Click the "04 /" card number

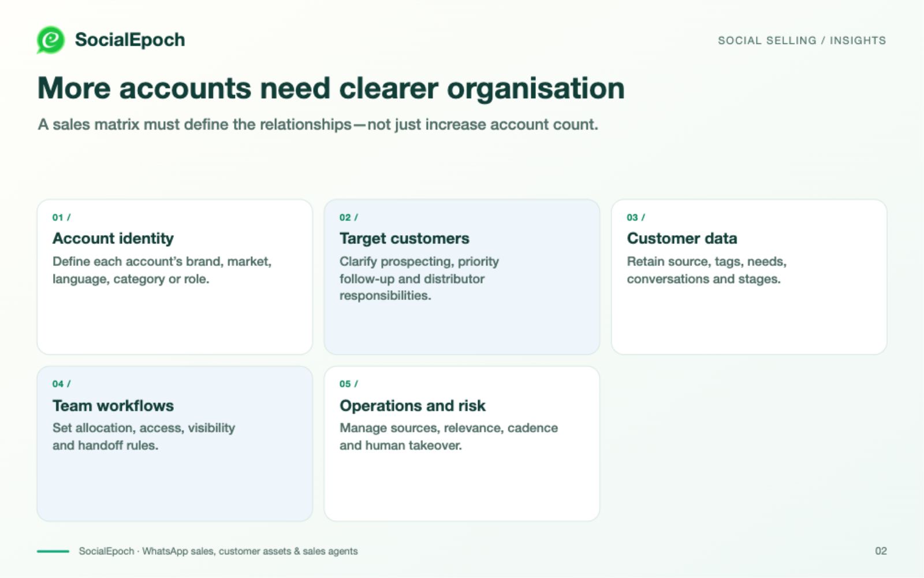[61, 384]
